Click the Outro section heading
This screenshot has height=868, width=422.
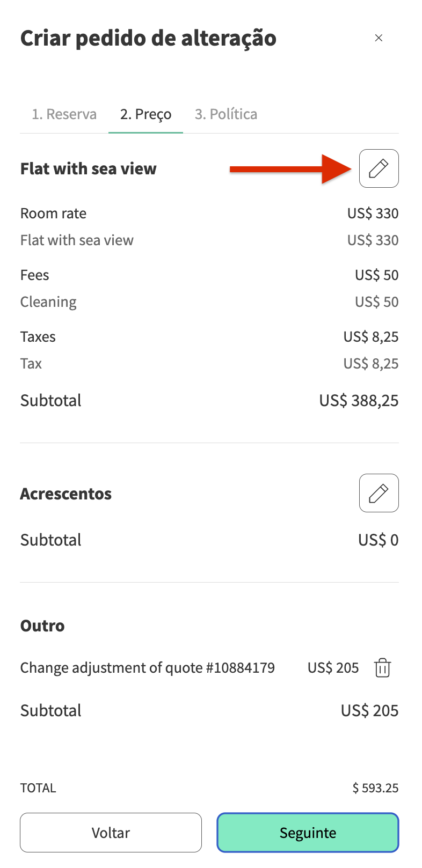(x=42, y=626)
